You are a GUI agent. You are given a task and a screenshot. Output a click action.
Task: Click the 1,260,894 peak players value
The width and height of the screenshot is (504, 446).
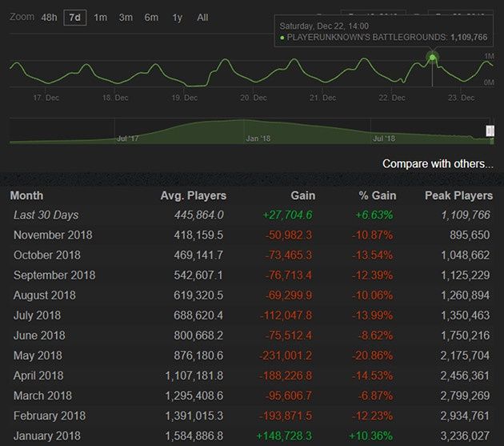point(466,295)
